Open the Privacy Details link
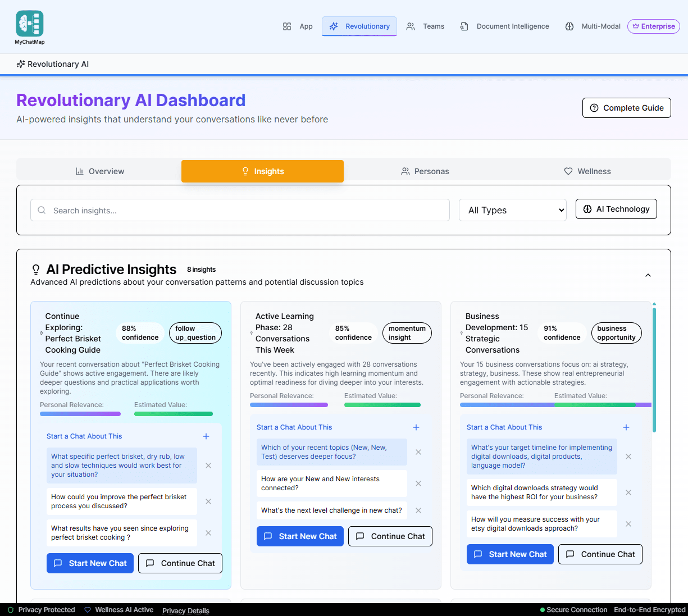This screenshot has width=688, height=616. (185, 610)
